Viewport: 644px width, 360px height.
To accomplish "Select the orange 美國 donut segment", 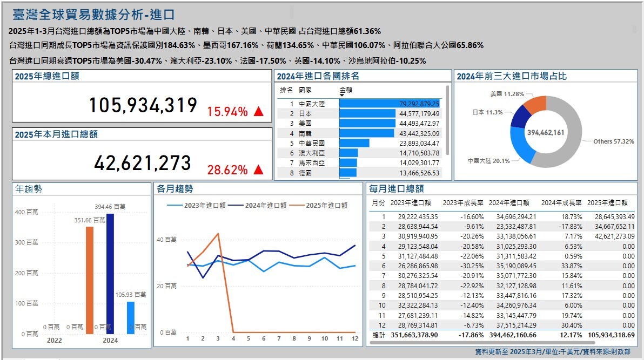I will point(535,103).
